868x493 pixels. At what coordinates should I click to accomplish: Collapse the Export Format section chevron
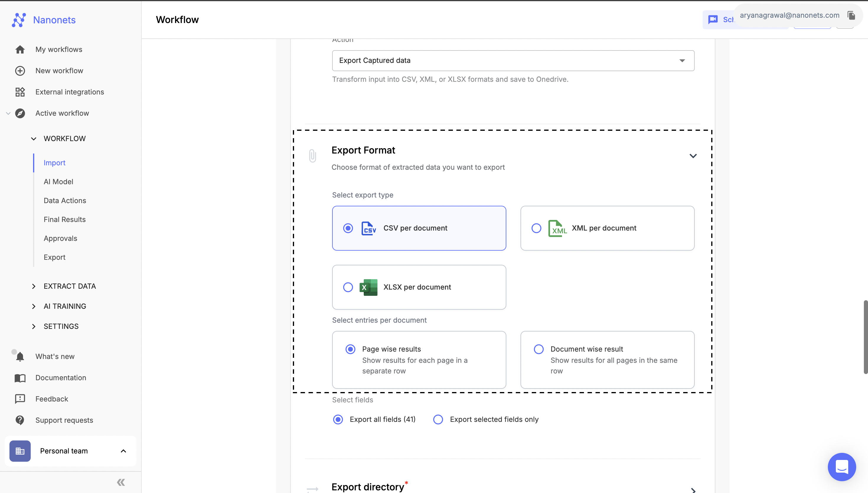tap(693, 156)
